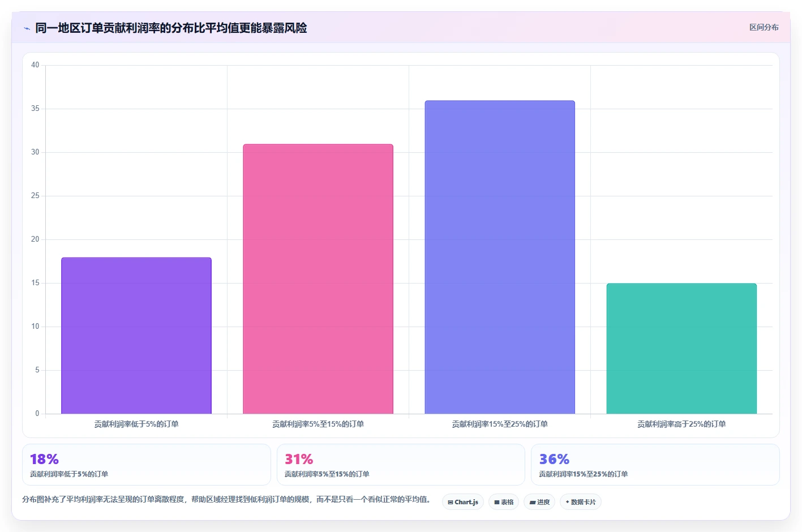Screen dimensions: 802x532
Task: Click the icon left of the dashboard title
Action: coord(27,28)
